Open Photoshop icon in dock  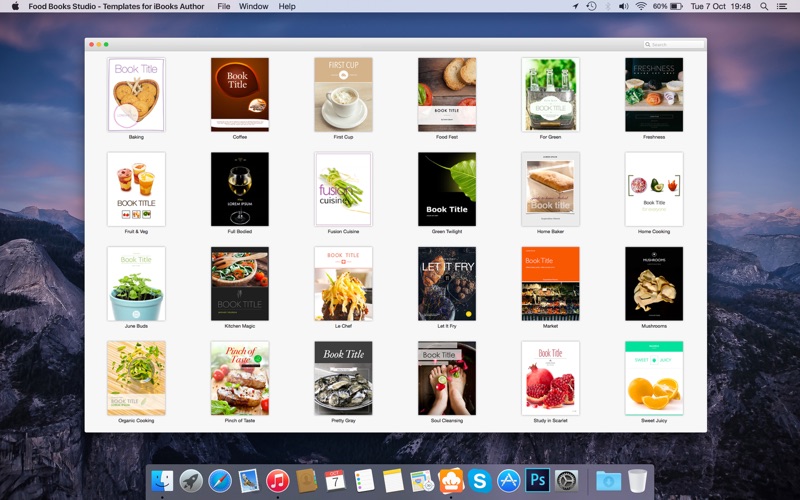coord(537,481)
